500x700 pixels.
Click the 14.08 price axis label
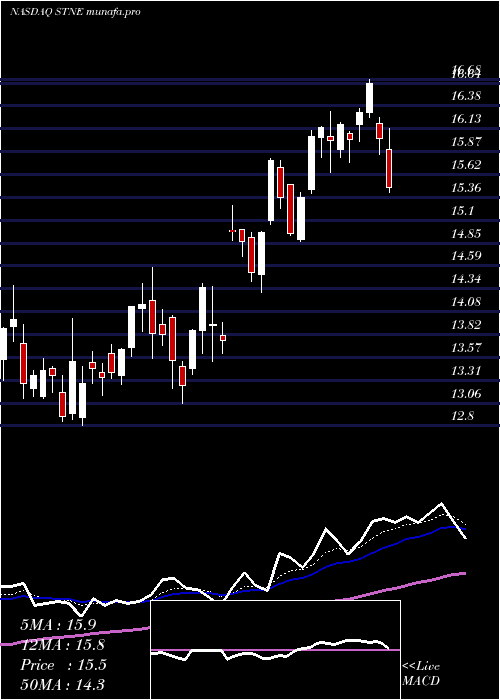pyautogui.click(x=466, y=302)
